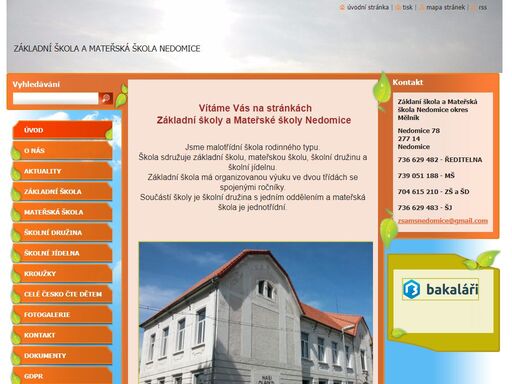
Task: Click the search magnifier icon button
Action: (106, 98)
